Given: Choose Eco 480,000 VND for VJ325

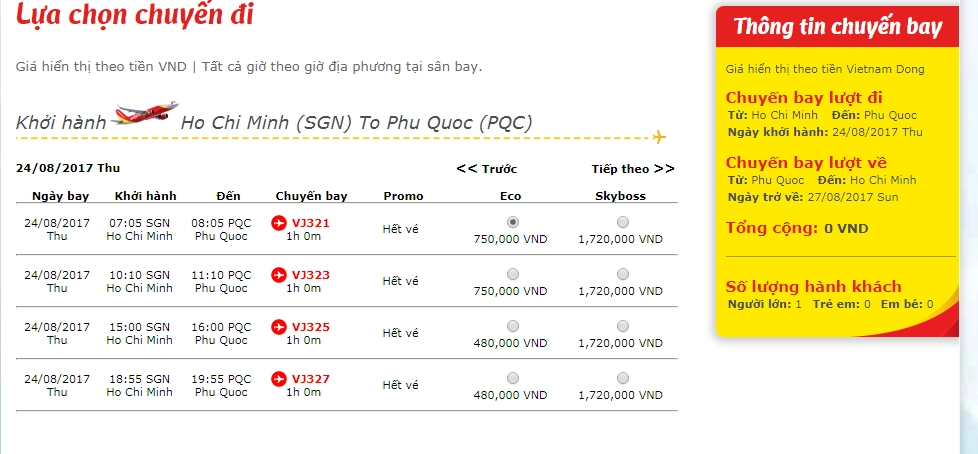Looking at the screenshot, I should (513, 326).
